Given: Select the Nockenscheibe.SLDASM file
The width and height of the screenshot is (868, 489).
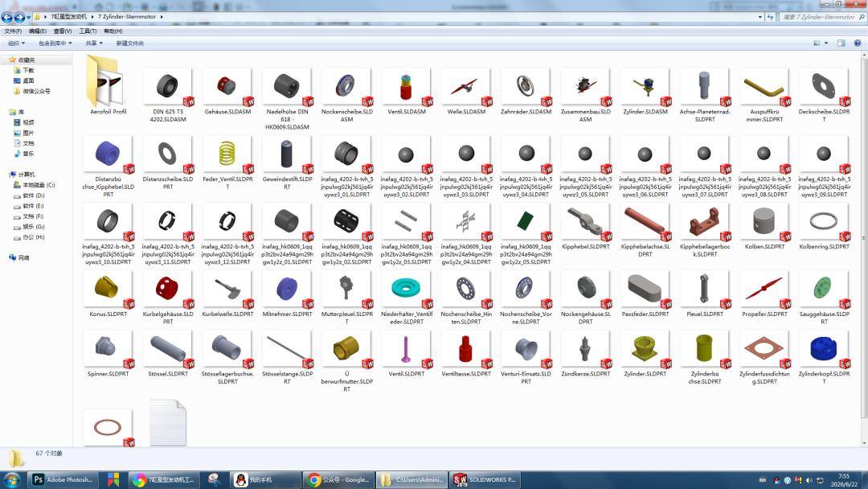Looking at the screenshot, I should click(x=346, y=93).
